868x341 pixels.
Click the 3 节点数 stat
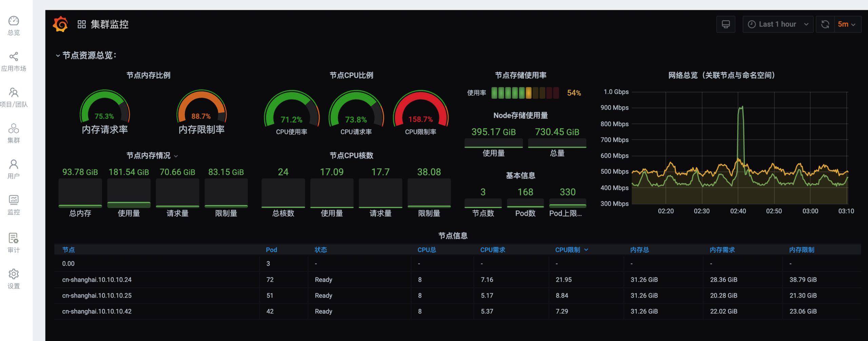(483, 202)
